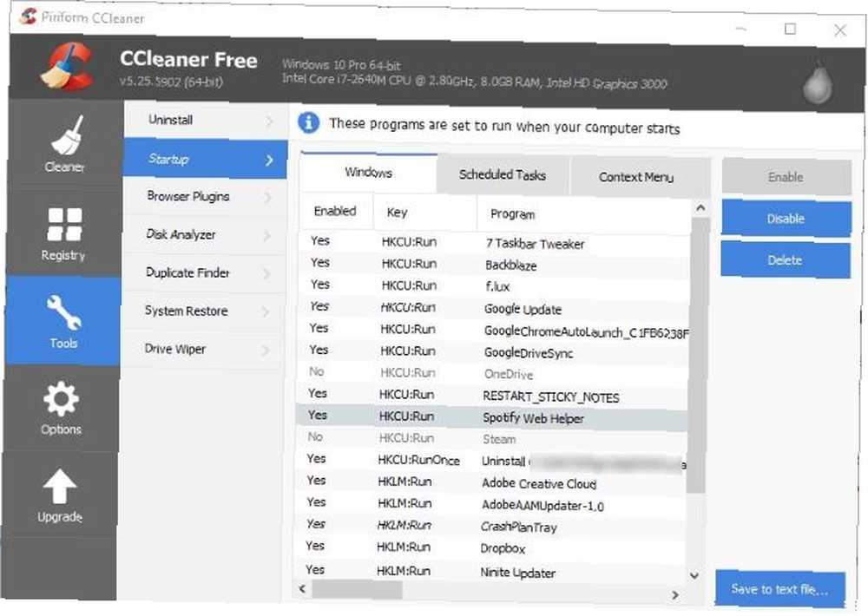Switch to Scheduled Tasks tab
The width and height of the screenshot is (868, 616).
click(503, 175)
